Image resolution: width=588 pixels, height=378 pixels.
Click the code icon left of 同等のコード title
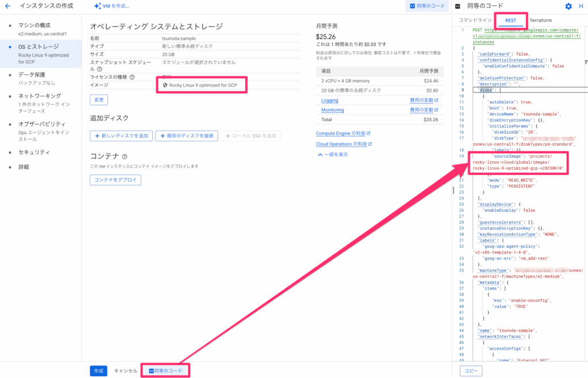[x=458, y=6]
